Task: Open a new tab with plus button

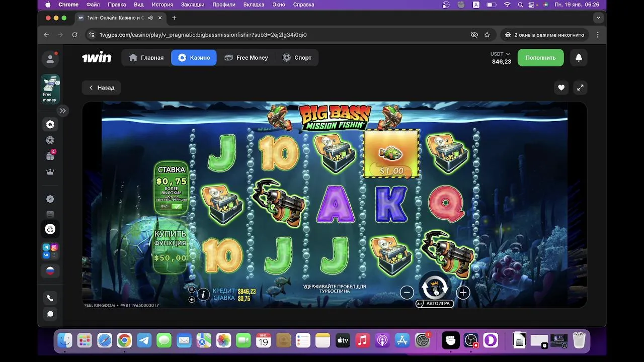Action: [174, 18]
